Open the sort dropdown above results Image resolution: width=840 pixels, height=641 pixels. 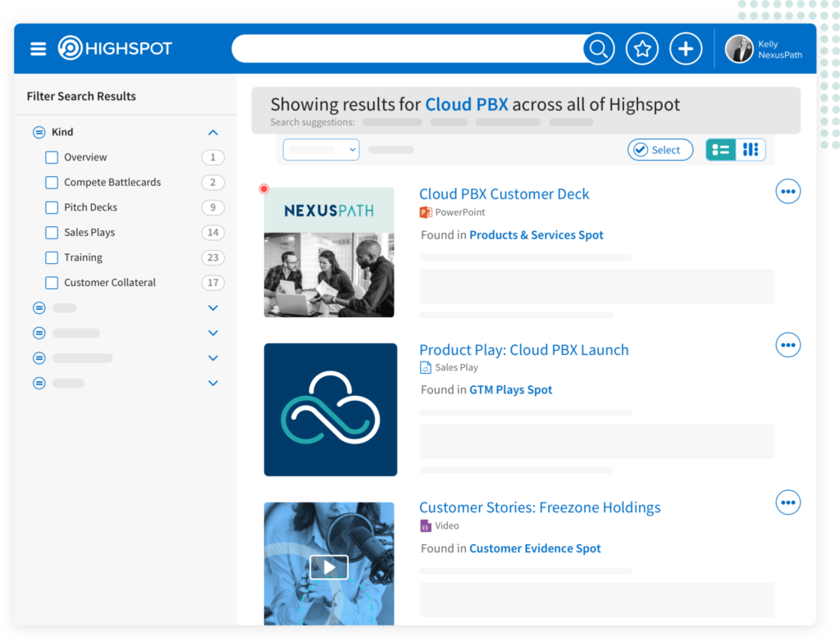(321, 149)
